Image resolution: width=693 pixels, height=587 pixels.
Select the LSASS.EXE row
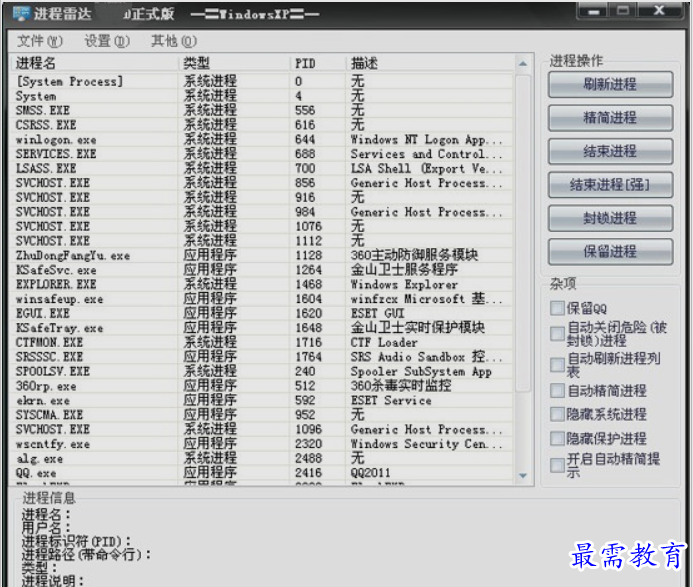pyautogui.click(x=262, y=168)
